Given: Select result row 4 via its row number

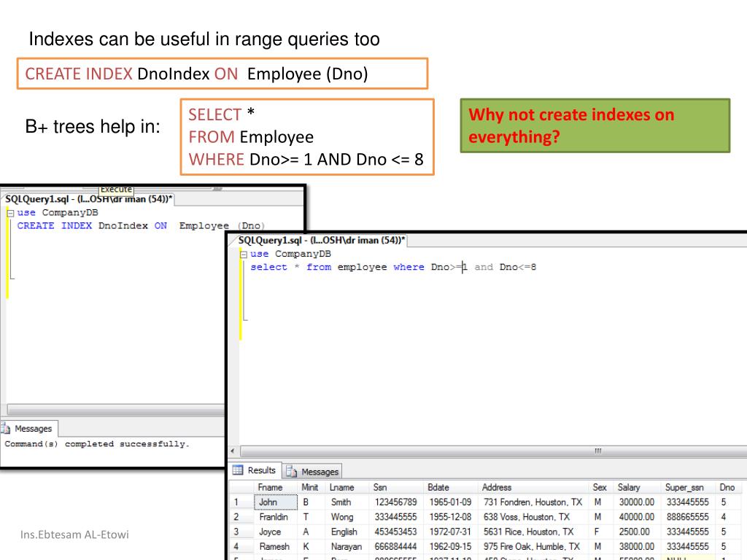Looking at the screenshot, I should coord(241,546).
